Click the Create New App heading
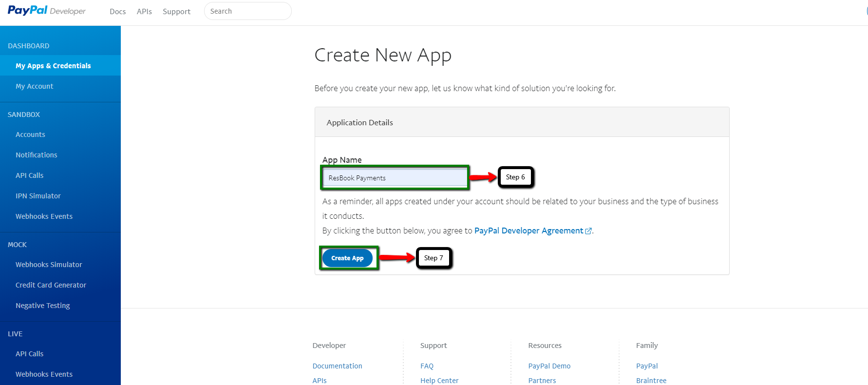 coord(383,55)
